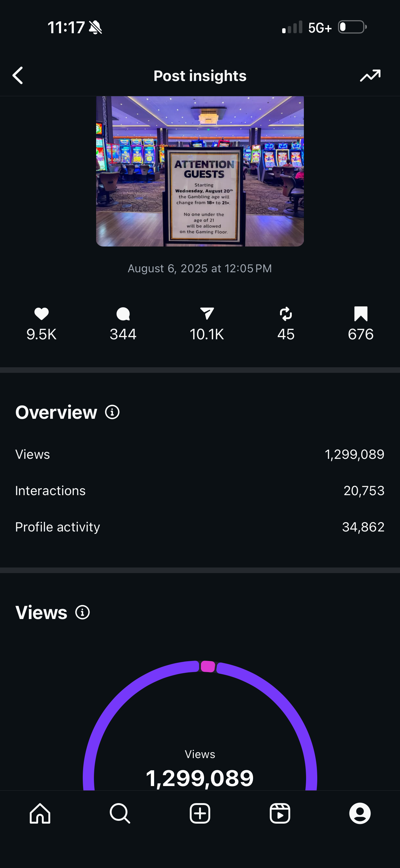Image resolution: width=400 pixels, height=868 pixels.
Task: Open the casino sign post thumbnail
Action: (x=200, y=171)
